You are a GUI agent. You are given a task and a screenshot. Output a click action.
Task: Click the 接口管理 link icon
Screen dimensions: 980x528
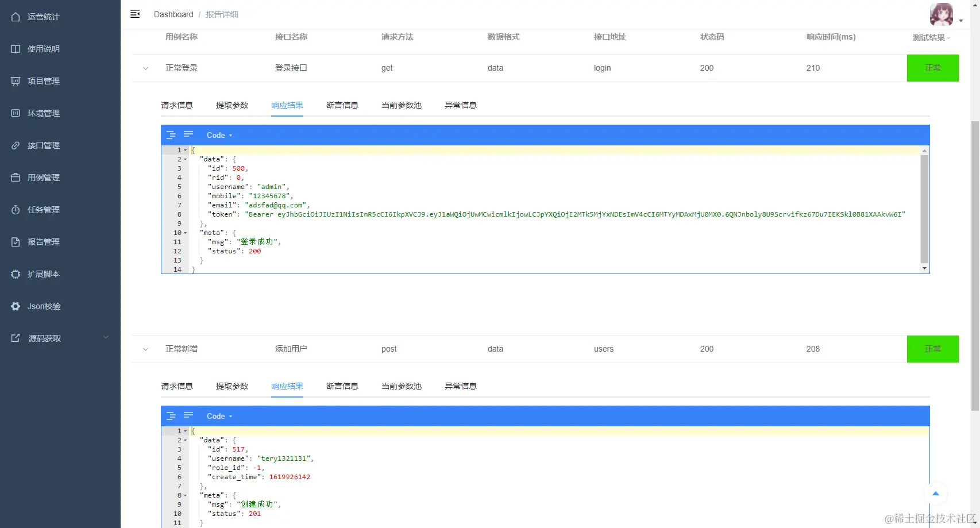[x=16, y=145]
